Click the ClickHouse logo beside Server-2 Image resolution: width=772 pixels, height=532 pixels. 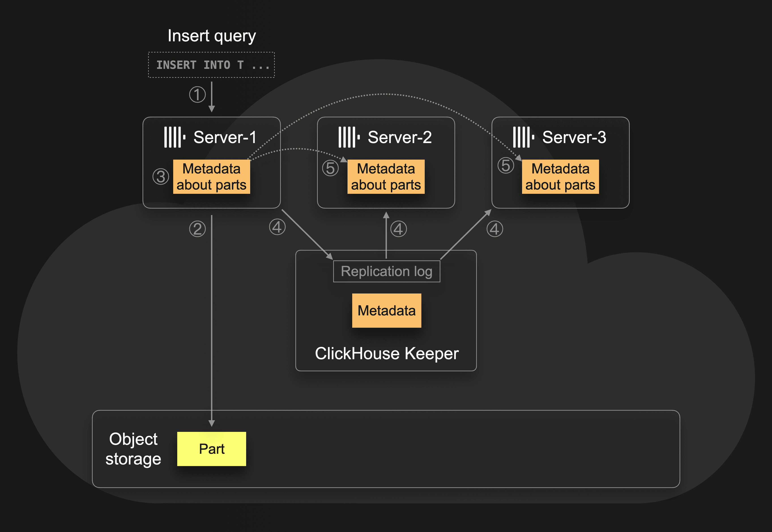349,137
